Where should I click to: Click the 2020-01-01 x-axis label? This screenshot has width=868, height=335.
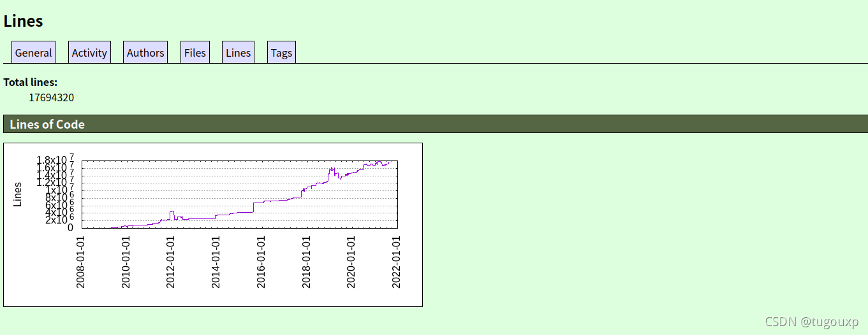pos(351,261)
